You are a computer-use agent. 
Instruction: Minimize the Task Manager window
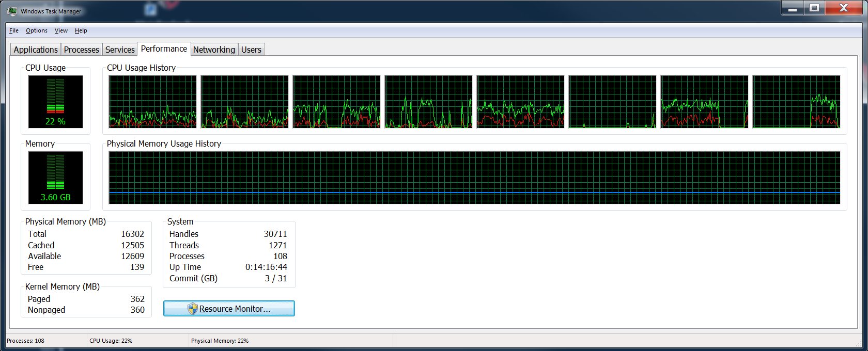pos(793,8)
